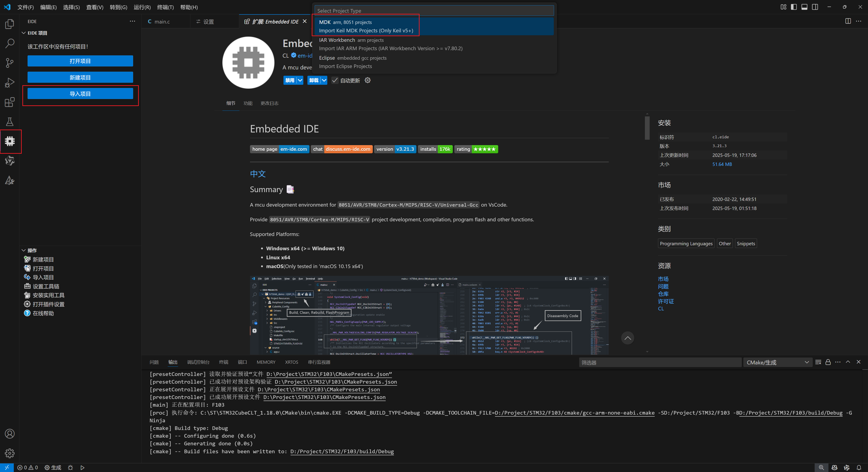Screen dimensions: 868x472
Task: Open the Accounts icon in activity bar
Action: pyautogui.click(x=10, y=434)
